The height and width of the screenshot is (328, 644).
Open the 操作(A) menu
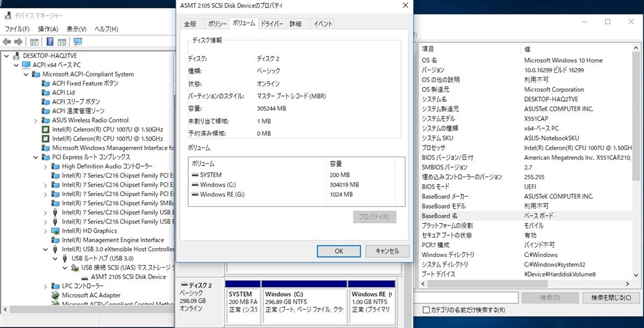(48, 29)
